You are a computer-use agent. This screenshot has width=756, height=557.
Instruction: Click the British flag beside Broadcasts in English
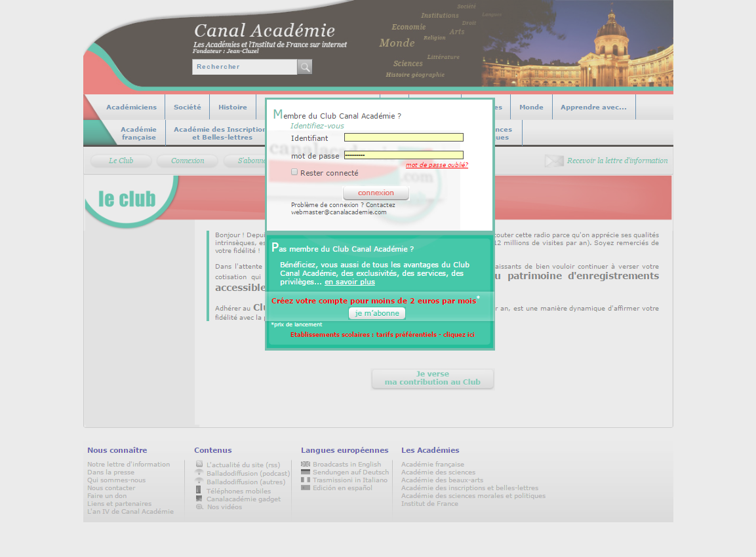(x=305, y=464)
